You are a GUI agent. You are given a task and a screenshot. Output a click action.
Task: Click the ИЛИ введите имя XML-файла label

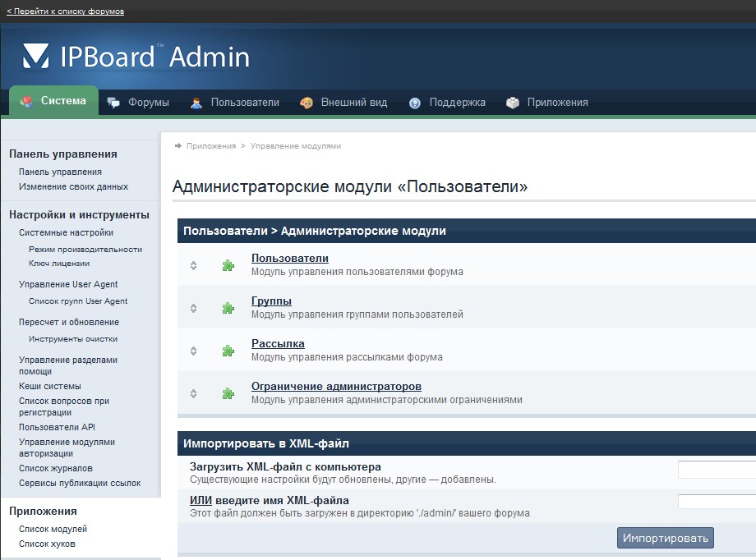coord(269,501)
